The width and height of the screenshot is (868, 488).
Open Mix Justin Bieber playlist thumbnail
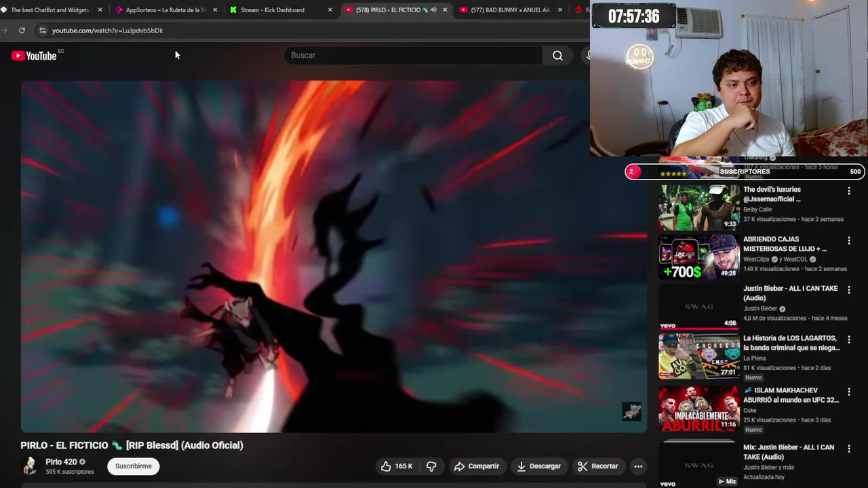coord(699,465)
